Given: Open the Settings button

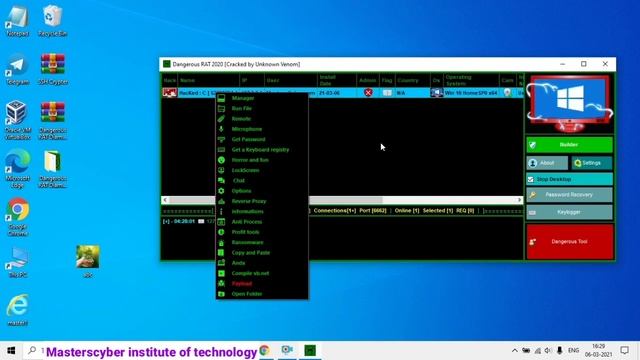Looking at the screenshot, I should tap(591, 163).
